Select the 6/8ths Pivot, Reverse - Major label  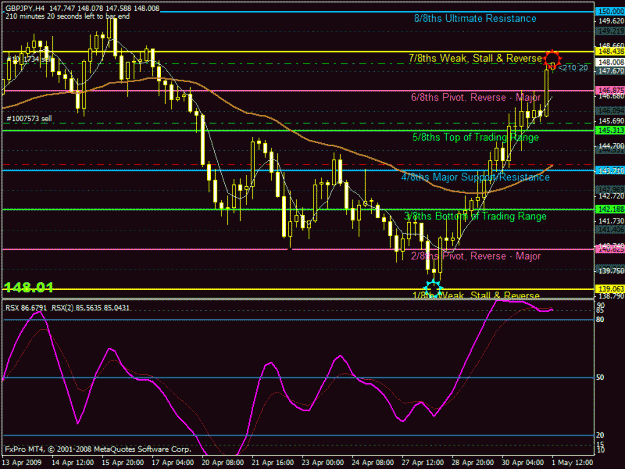(x=476, y=98)
